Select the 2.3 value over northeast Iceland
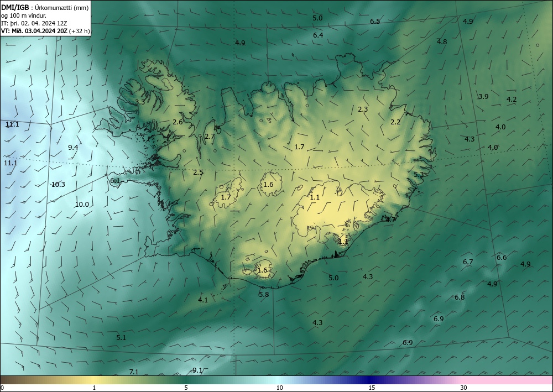The image size is (553, 392). click(363, 109)
